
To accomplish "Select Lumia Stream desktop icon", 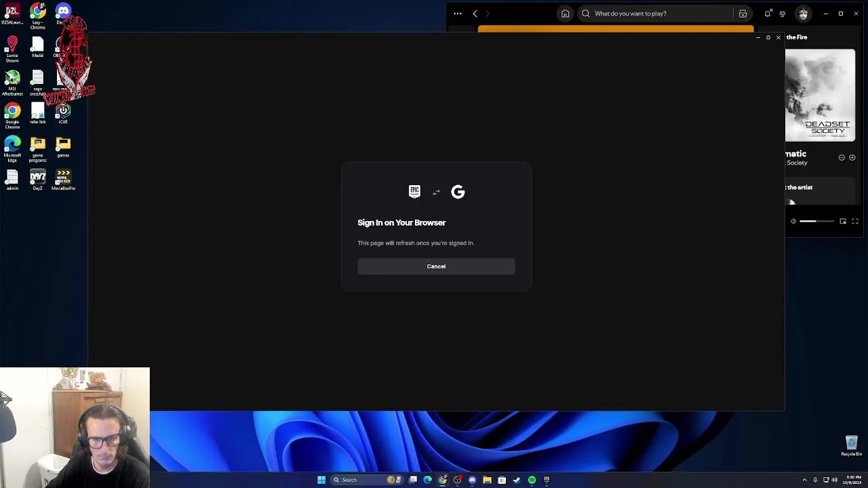I will [12, 49].
